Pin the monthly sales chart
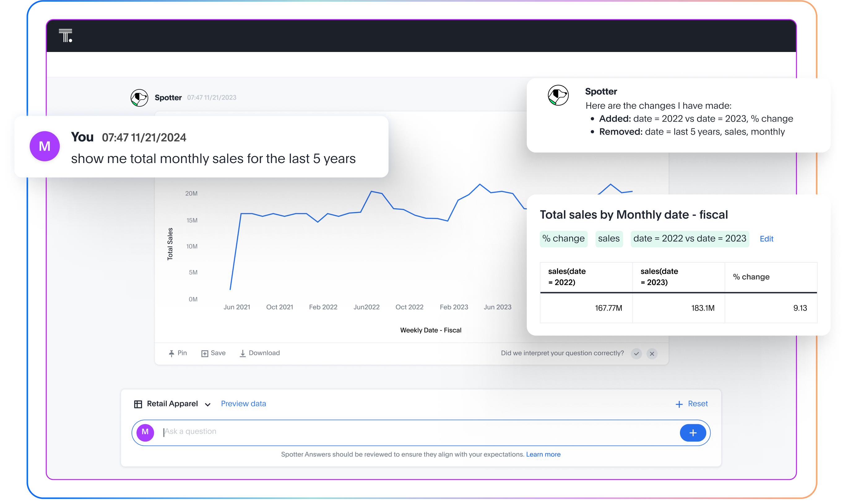Image resolution: width=848 pixels, height=504 pixels. click(x=177, y=353)
